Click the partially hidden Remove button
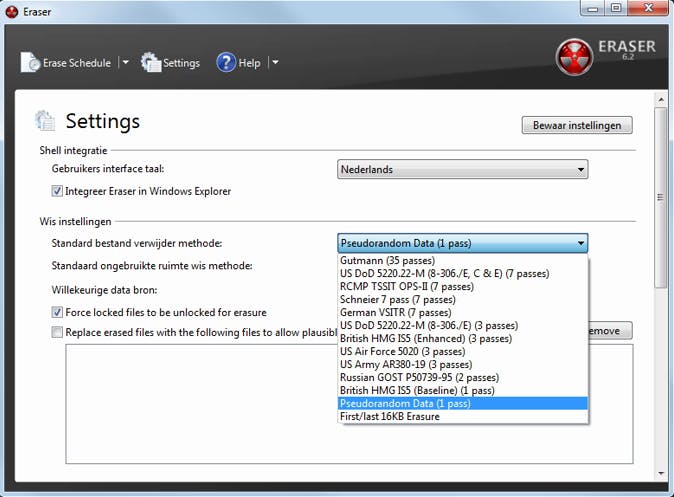 (610, 331)
